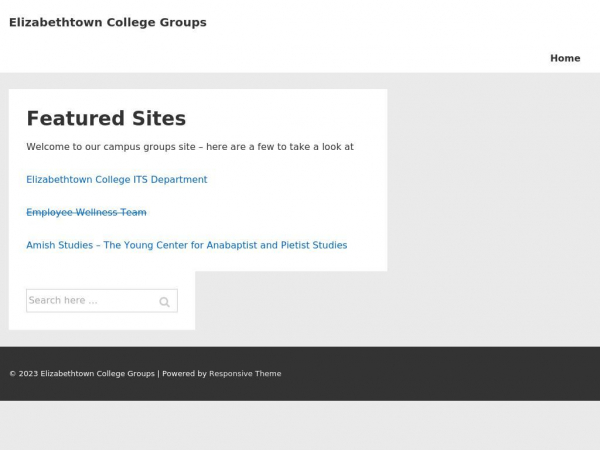Click the © 2023 copyright text in the footer
Screen dimensions: 600x450
coord(82,373)
